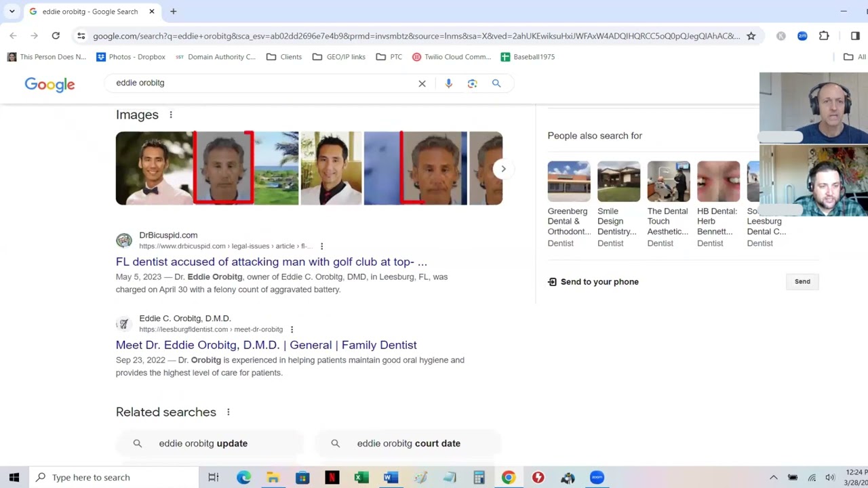Screen dimensions: 868x488
Task: Open HB Dental: Herb Bennett suggestion
Action: pos(717,204)
